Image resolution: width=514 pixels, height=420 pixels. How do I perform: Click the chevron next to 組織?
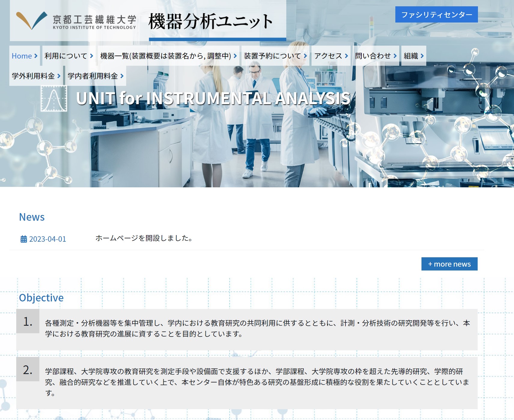[422, 56]
